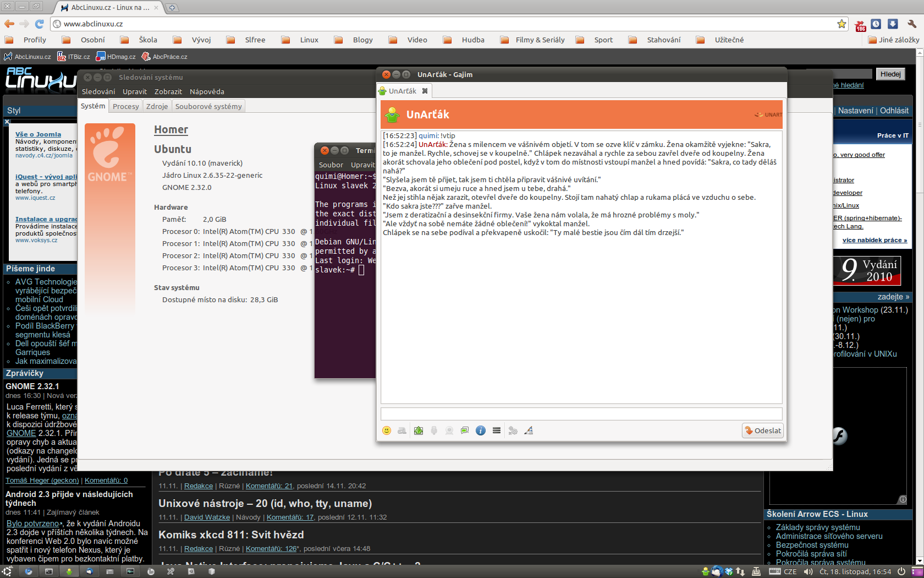Open volume control in system tray
Image resolution: width=924 pixels, height=578 pixels.
point(807,571)
